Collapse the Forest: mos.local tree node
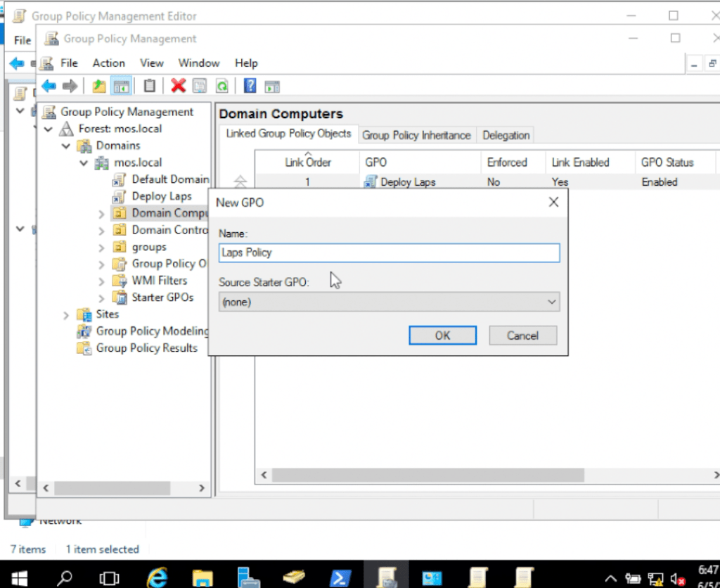Image resolution: width=720 pixels, height=588 pixels. (48, 128)
